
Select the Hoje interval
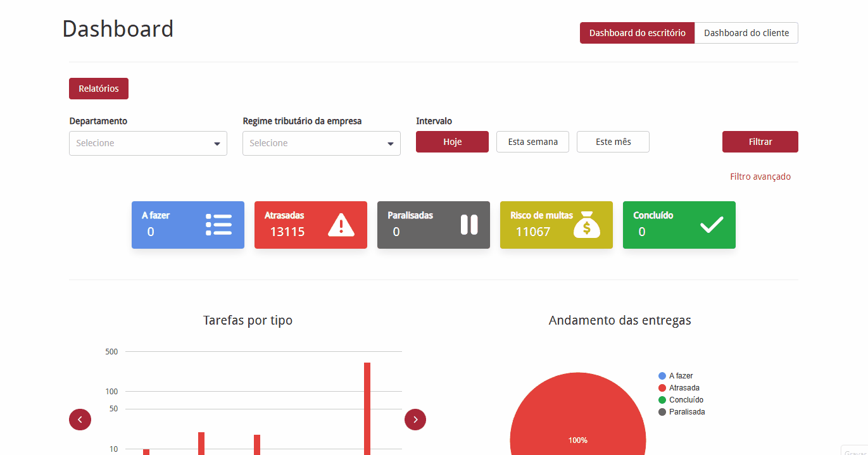(x=452, y=142)
